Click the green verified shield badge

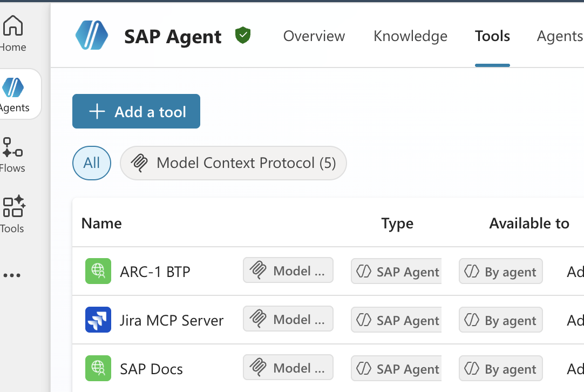tap(243, 36)
